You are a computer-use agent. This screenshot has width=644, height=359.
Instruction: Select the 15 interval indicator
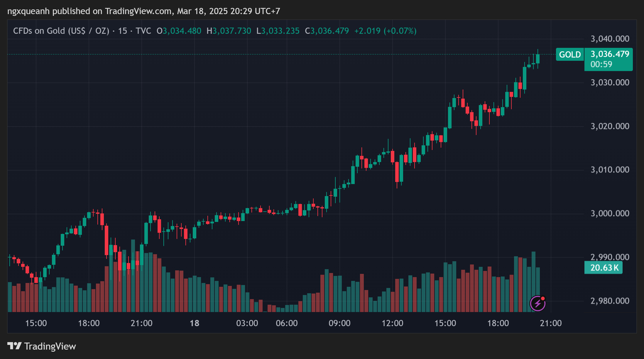point(123,31)
